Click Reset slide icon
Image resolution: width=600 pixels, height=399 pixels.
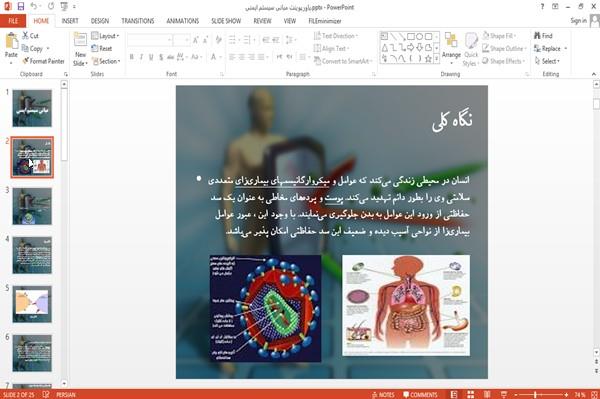(x=95, y=49)
